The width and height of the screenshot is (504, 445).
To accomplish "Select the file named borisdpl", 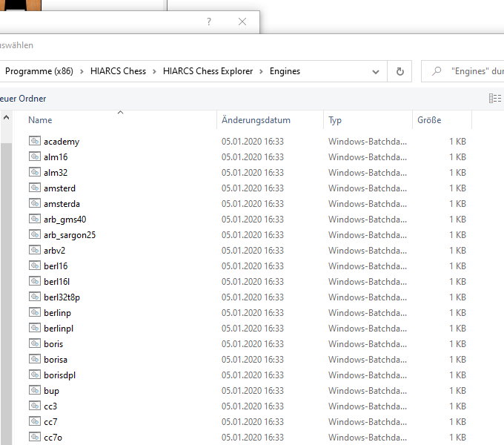I will pyautogui.click(x=59, y=375).
